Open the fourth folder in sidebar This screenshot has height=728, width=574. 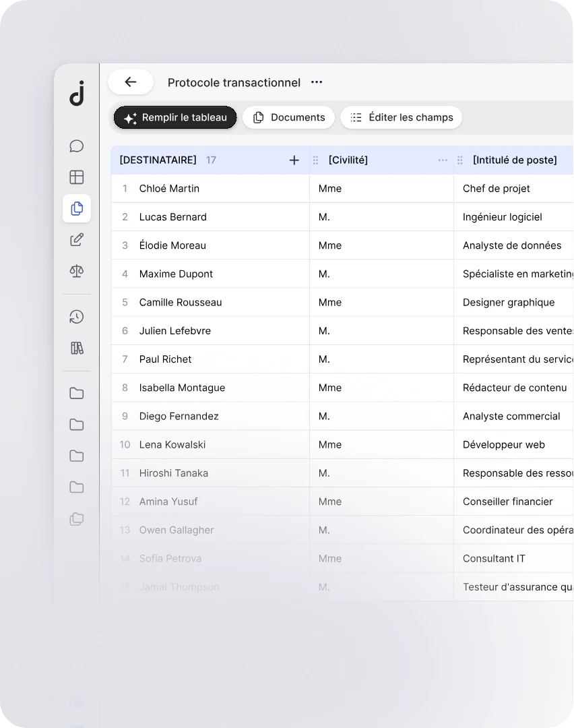click(77, 487)
